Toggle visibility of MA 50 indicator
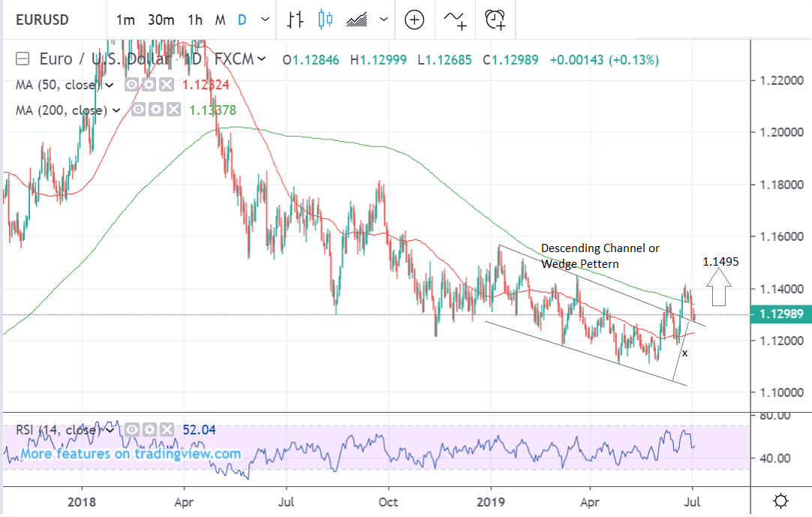 coord(131,85)
